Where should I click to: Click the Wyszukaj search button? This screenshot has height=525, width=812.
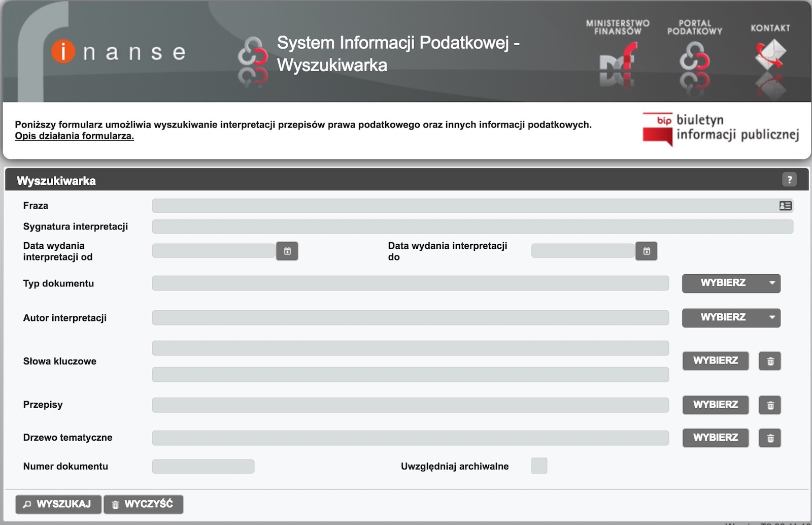(58, 504)
